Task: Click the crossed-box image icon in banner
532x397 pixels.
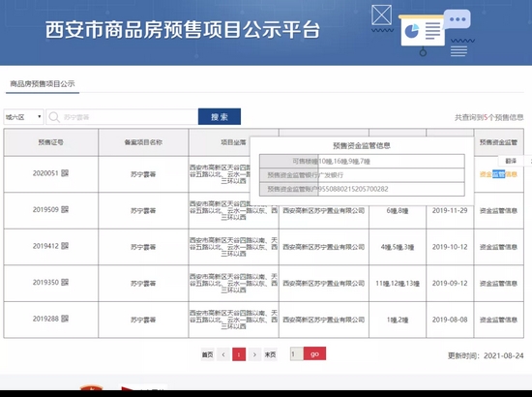Action: [382, 15]
